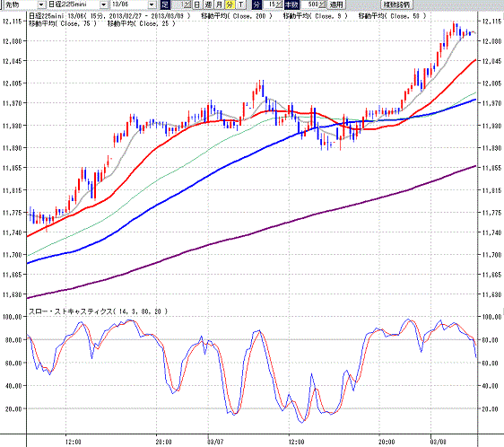The image size is (504, 447).
Task: Click 20.00 on the right stochastic axis
Action: 491,409
